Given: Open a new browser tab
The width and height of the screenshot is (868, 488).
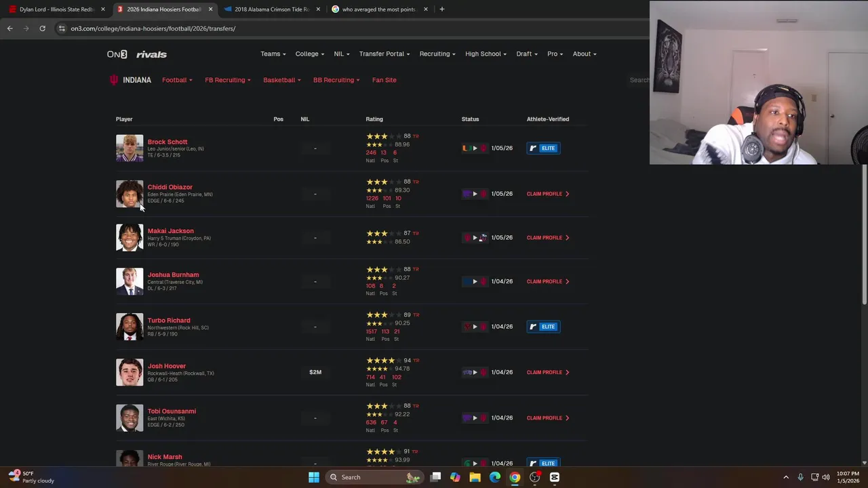Looking at the screenshot, I should [441, 9].
